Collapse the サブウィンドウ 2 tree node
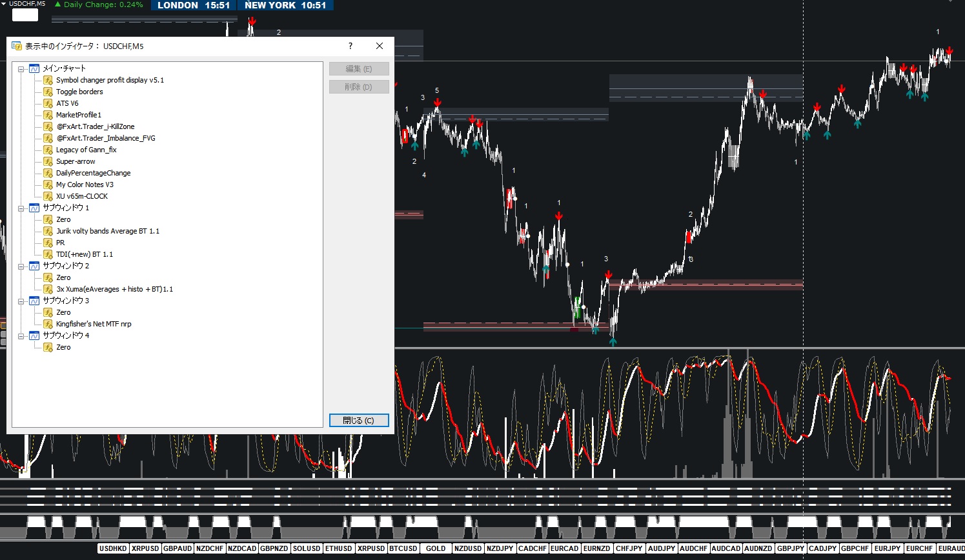This screenshot has height=560, width=965. click(x=21, y=266)
